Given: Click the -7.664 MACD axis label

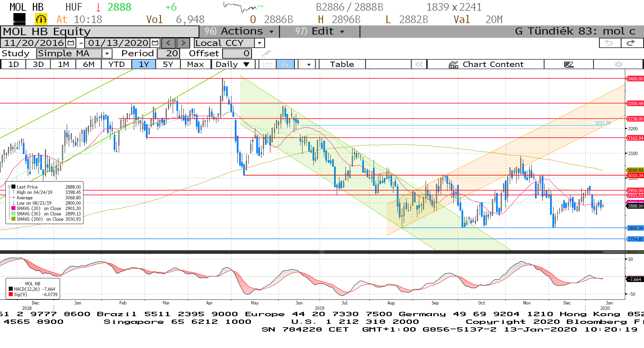Looking at the screenshot, I should click(635, 279).
